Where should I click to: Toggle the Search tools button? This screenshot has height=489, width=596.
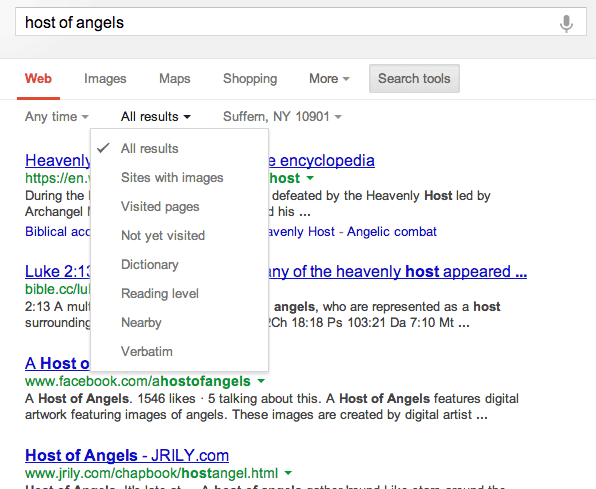(x=414, y=78)
